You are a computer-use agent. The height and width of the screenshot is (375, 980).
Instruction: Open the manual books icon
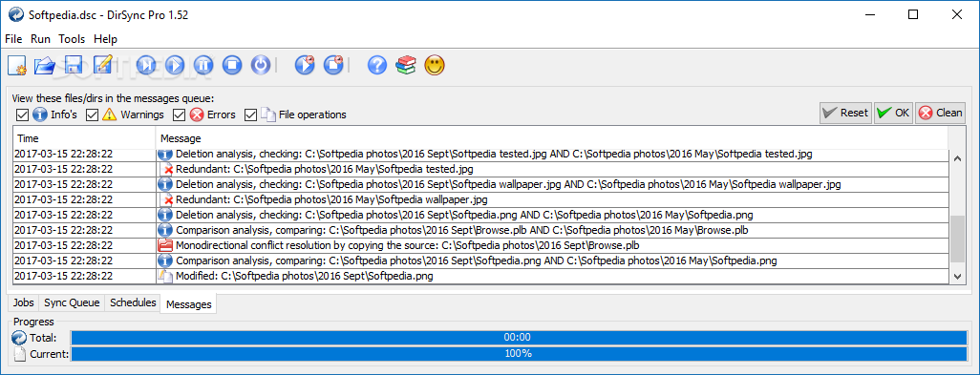point(406,65)
